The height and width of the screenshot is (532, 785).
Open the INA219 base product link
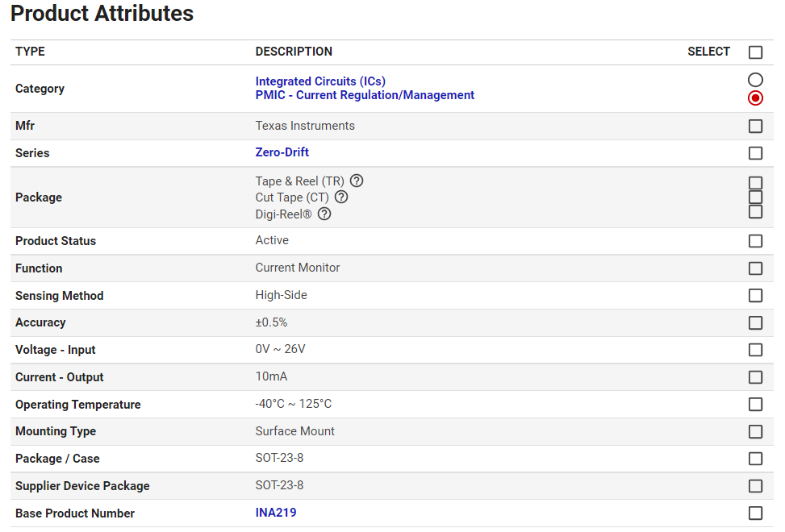pyautogui.click(x=275, y=513)
